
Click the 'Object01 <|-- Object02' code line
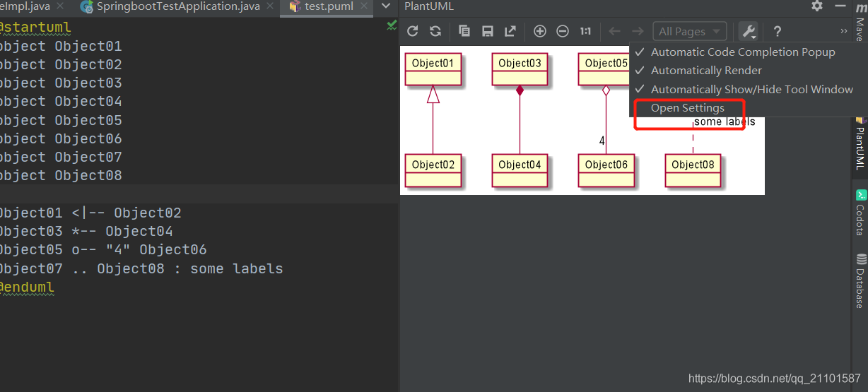pos(90,213)
